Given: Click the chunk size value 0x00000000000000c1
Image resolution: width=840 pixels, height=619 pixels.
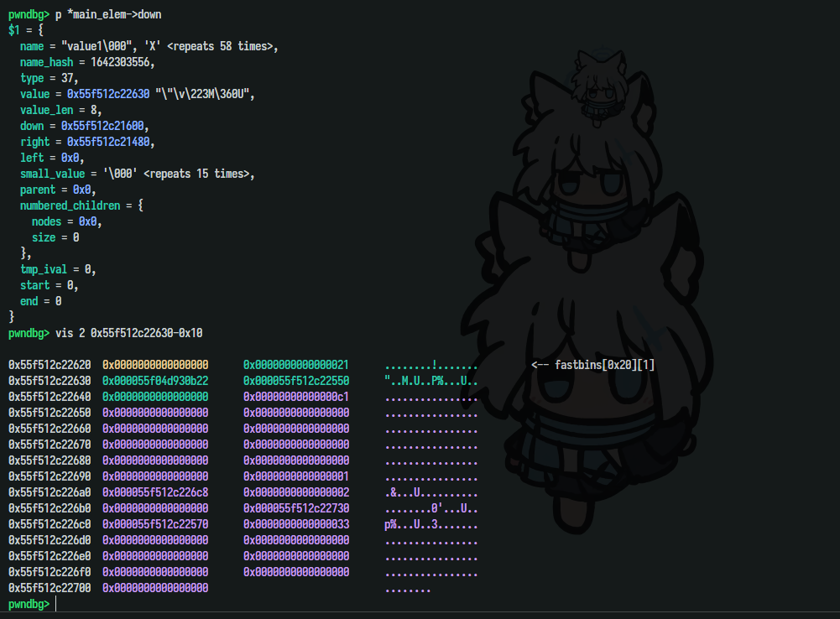Looking at the screenshot, I should 296,397.
